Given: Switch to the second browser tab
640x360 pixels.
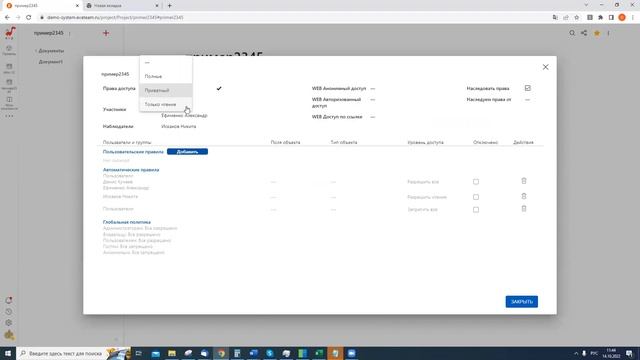Looking at the screenshot, I should tap(122, 6).
